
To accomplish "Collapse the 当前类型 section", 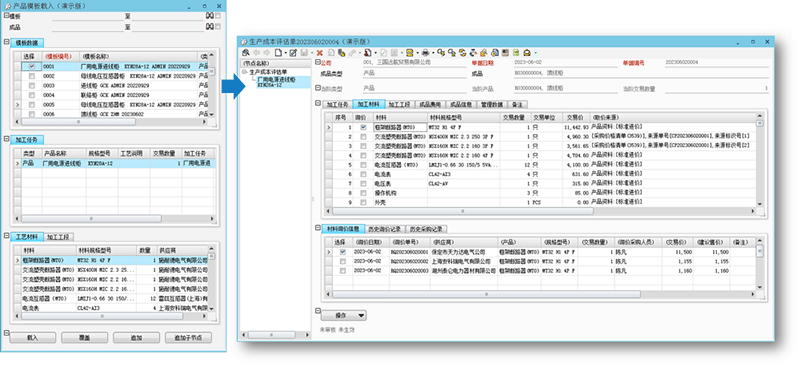I will (318, 88).
